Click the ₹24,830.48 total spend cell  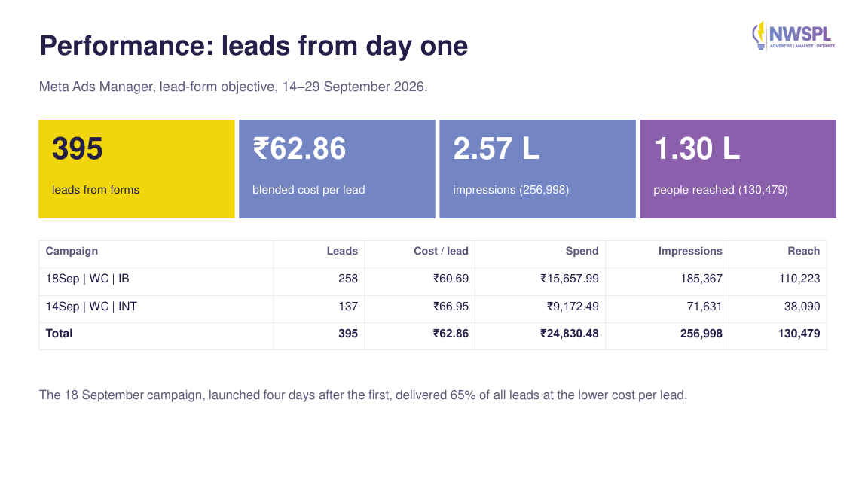pyautogui.click(x=570, y=334)
